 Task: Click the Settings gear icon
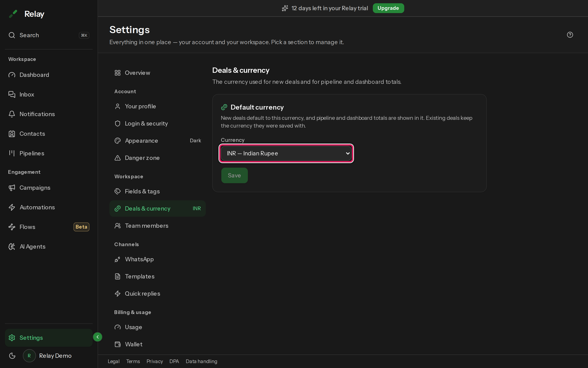tap(12, 338)
